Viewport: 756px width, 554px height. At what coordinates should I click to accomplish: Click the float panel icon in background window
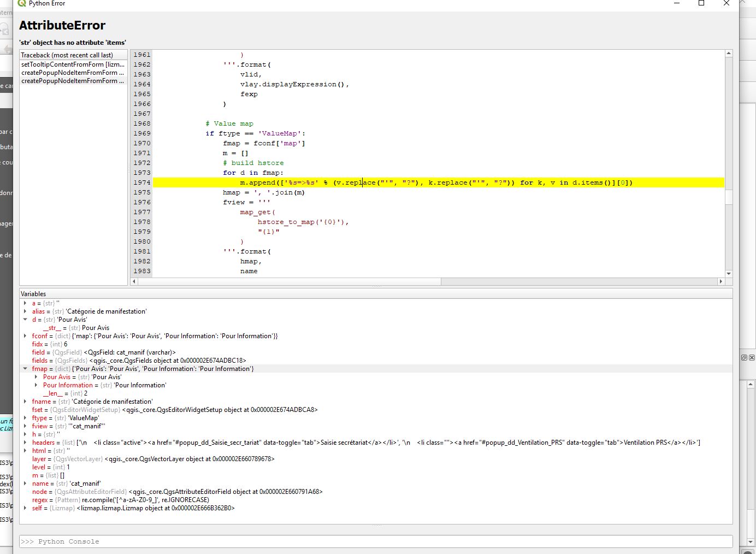click(x=744, y=357)
